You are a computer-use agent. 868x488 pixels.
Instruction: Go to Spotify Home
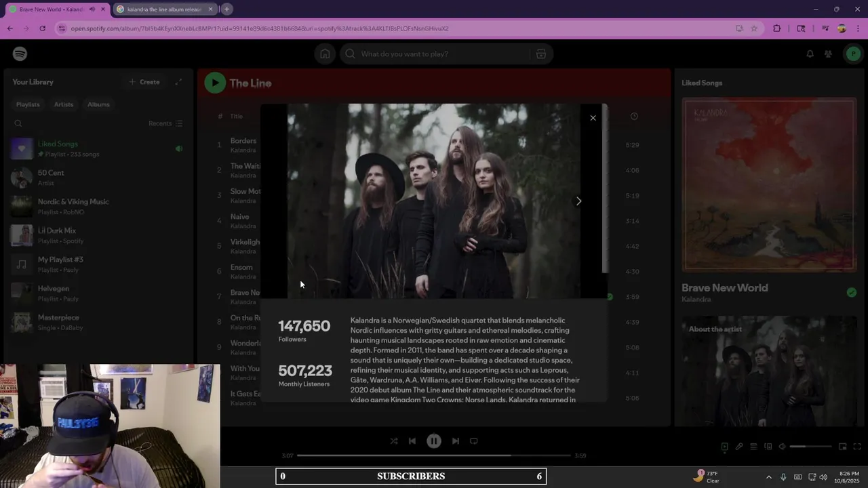point(325,54)
